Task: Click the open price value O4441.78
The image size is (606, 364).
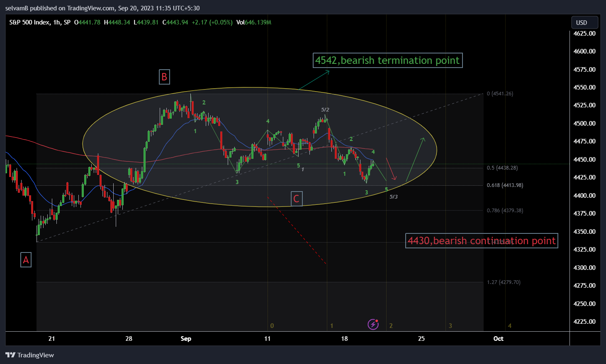Action: (x=87, y=22)
